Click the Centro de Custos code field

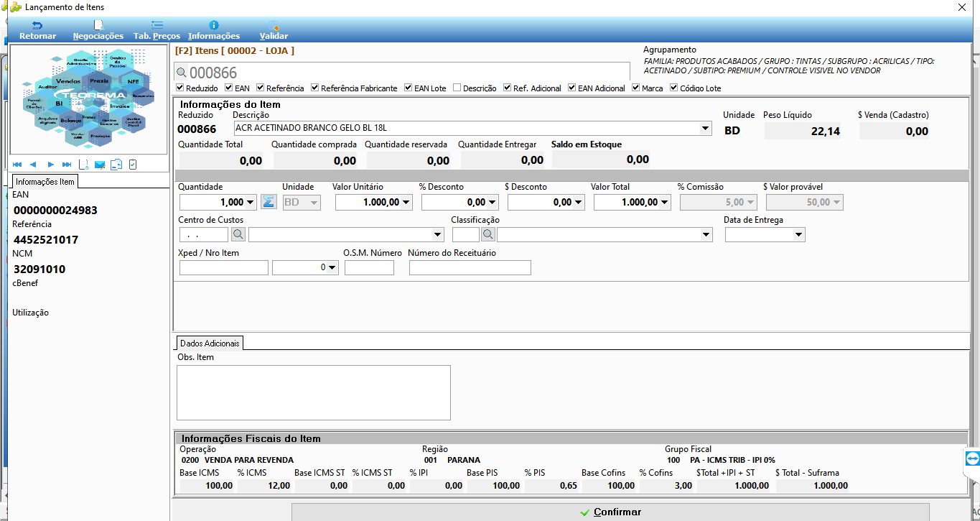[204, 235]
